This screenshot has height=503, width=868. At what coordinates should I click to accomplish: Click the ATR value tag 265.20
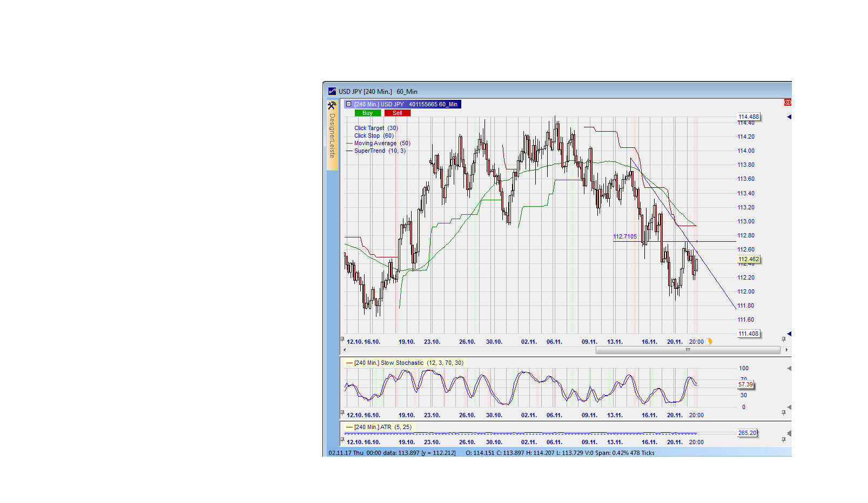click(747, 433)
